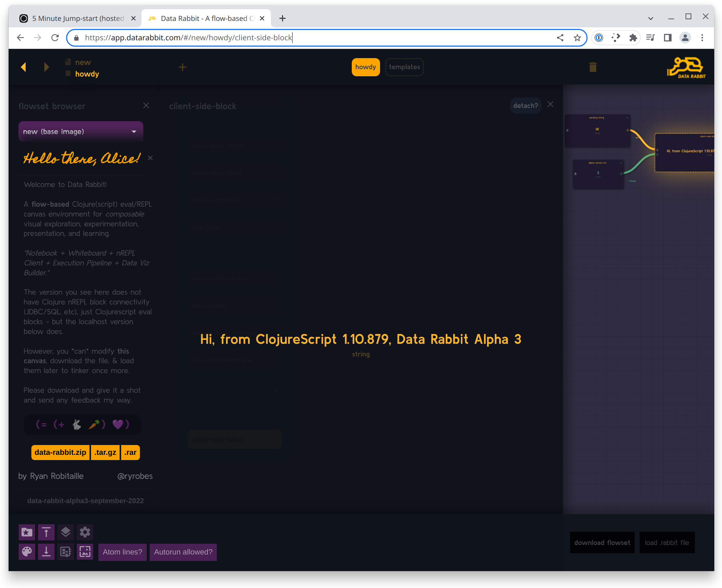Click the load .rabbit file button
Screen dimensions: 722x588
tap(667, 542)
